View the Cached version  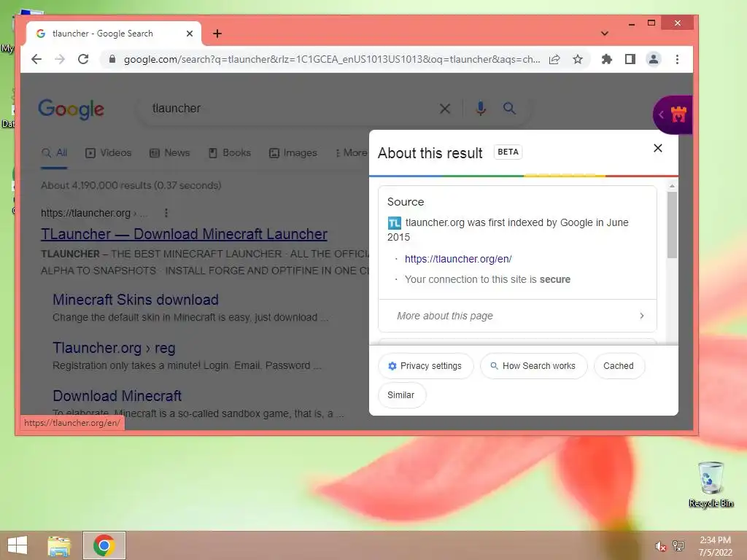point(619,366)
